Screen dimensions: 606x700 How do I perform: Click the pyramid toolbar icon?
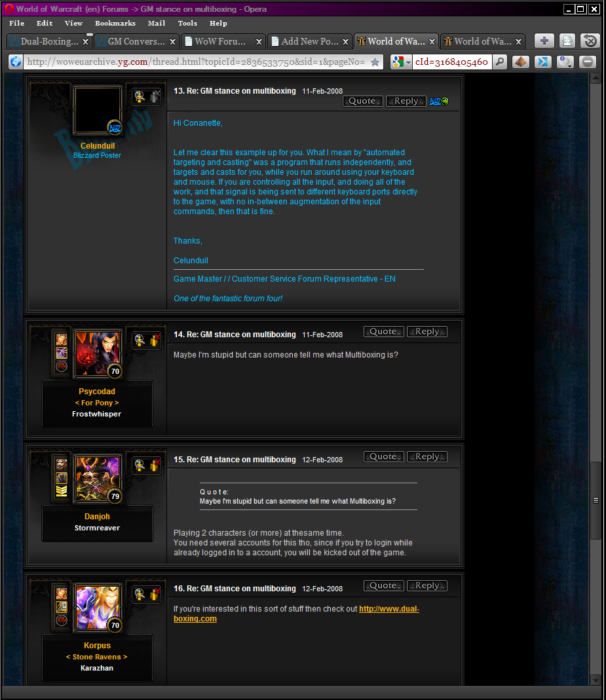click(x=520, y=62)
